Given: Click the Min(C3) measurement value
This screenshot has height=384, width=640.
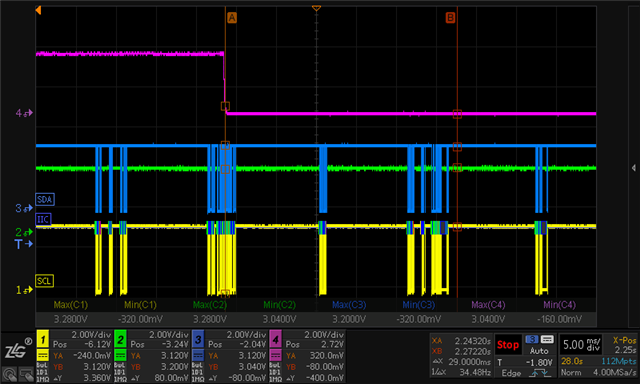Looking at the screenshot, I should pyautogui.click(x=419, y=319).
